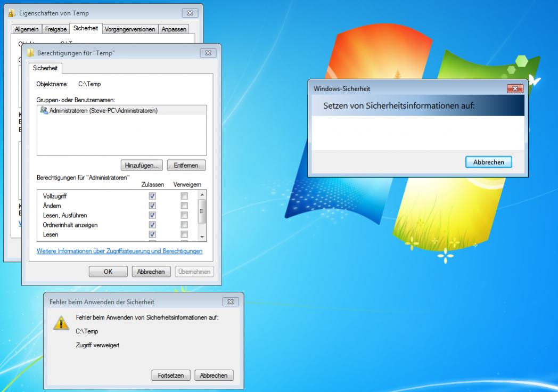Click the Ordnerinhalt anzeigen permission label

(x=70, y=225)
